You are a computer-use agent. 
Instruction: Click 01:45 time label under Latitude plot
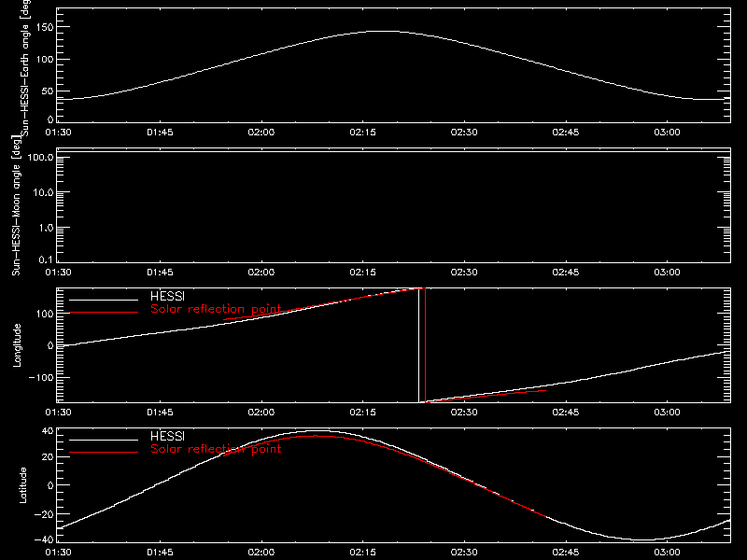pos(160,553)
